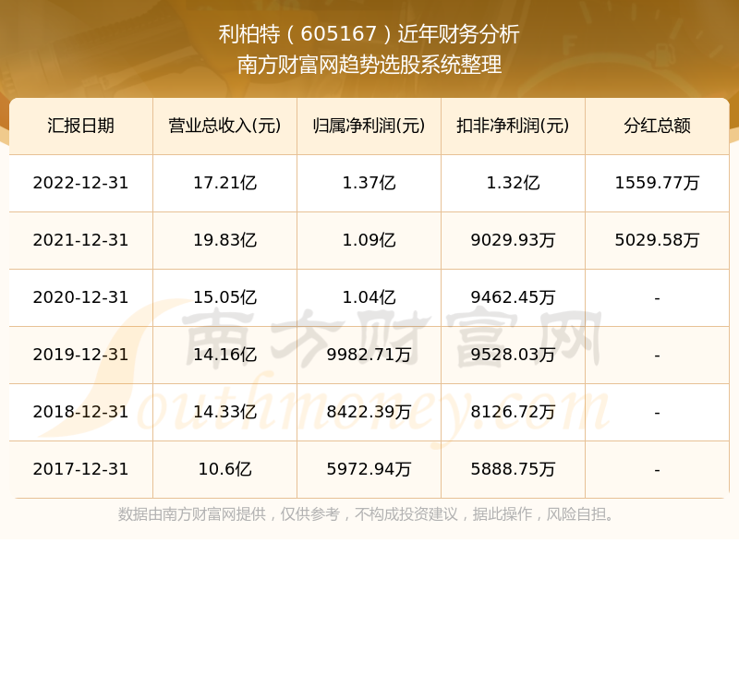Click dividend amount 5029.58万

tap(657, 240)
